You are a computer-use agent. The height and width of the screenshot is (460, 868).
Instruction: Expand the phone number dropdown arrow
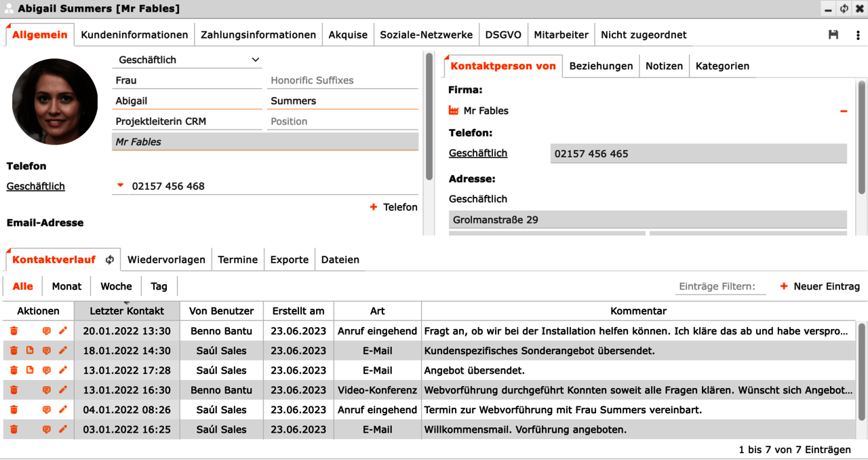click(121, 186)
